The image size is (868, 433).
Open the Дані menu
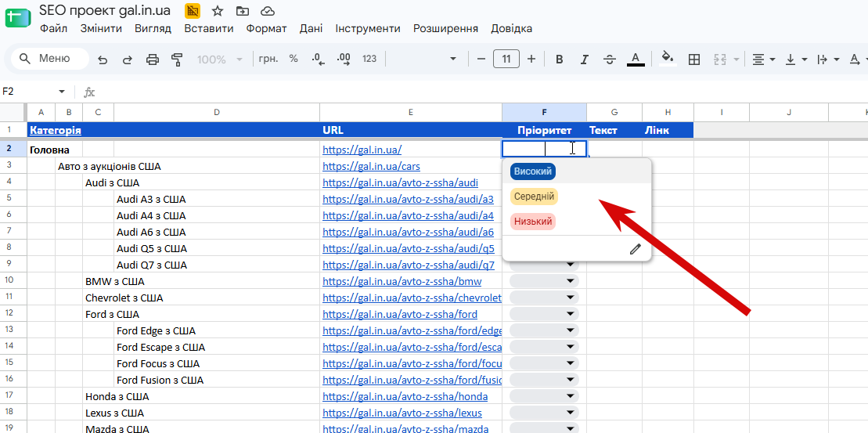311,28
